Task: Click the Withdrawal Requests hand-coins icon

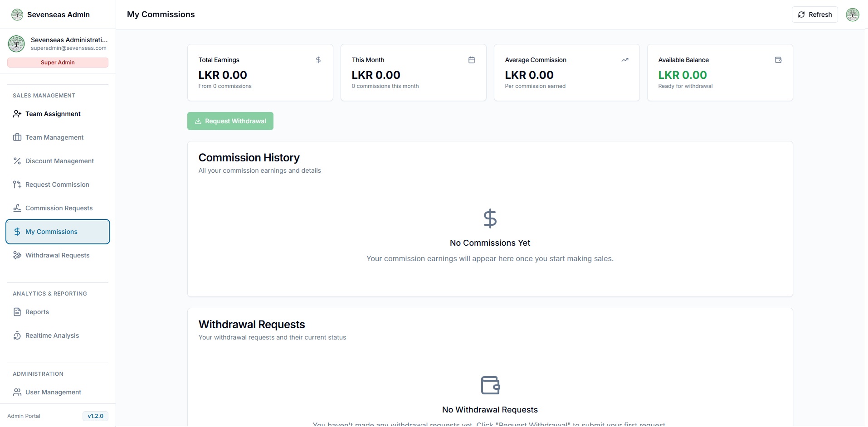Action: [17, 255]
